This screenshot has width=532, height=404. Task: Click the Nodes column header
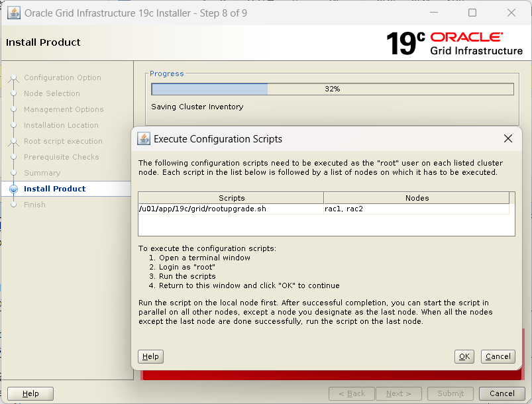click(x=417, y=198)
